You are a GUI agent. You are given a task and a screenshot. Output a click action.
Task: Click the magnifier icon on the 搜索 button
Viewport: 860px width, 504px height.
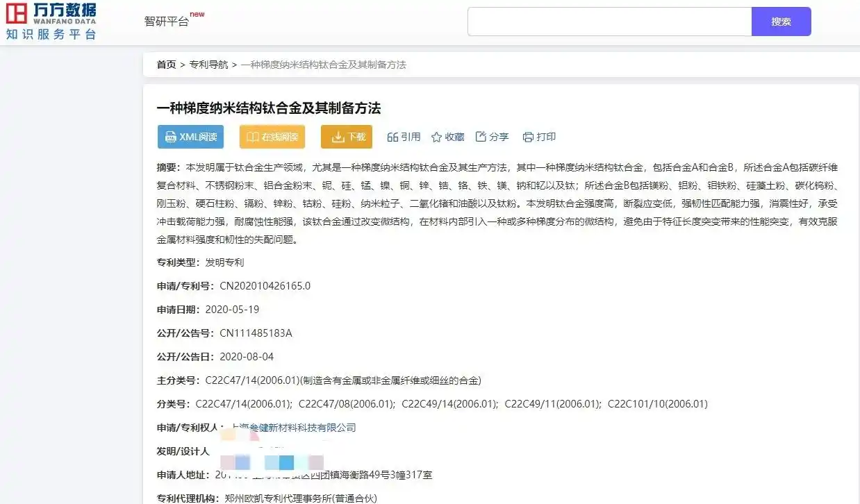[781, 21]
